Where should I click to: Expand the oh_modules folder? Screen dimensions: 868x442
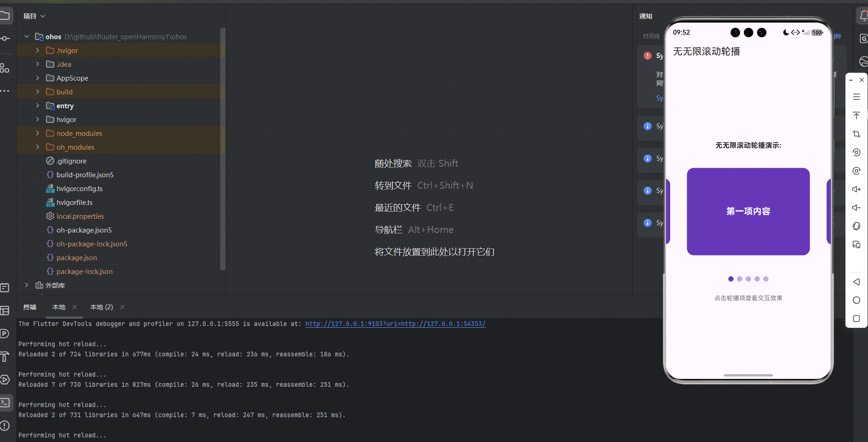[38, 147]
